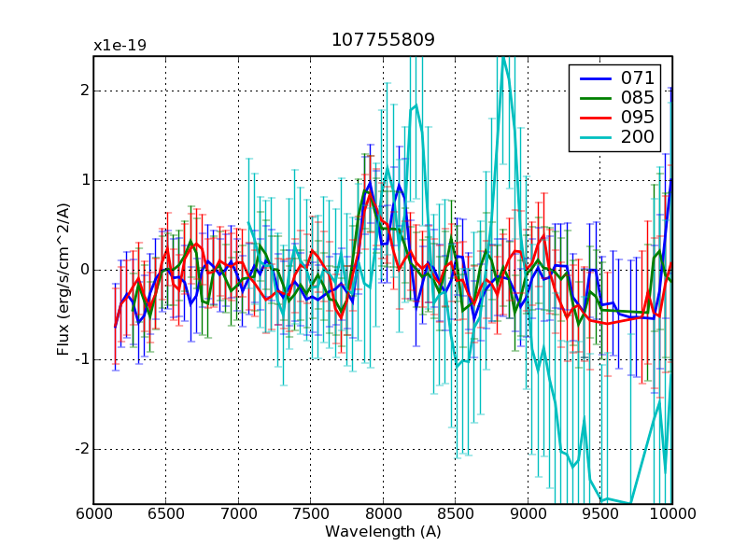Click the Wavelength (A) x-axis label
The height and width of the screenshot is (560, 747).
[x=383, y=532]
